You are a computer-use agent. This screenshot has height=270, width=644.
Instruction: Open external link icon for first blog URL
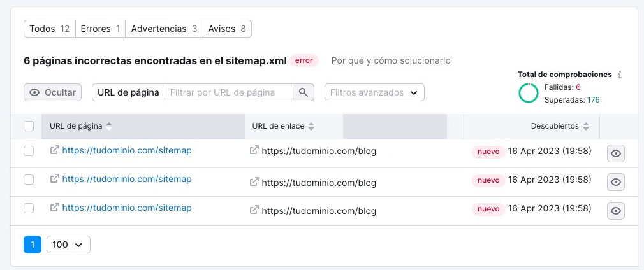click(254, 151)
